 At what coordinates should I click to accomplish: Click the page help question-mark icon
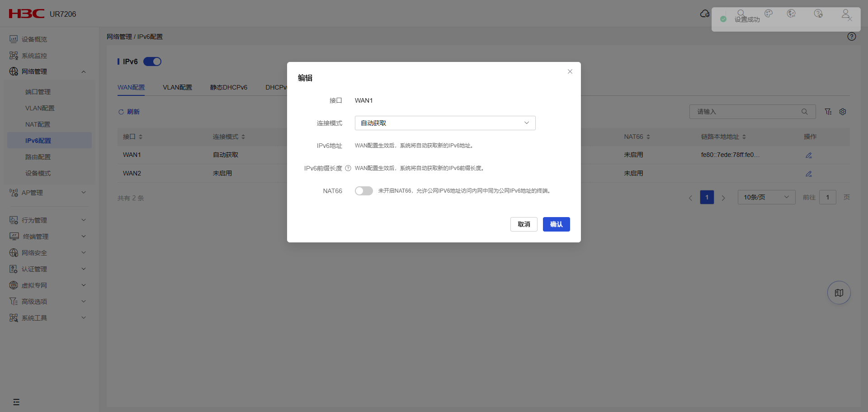pos(851,37)
